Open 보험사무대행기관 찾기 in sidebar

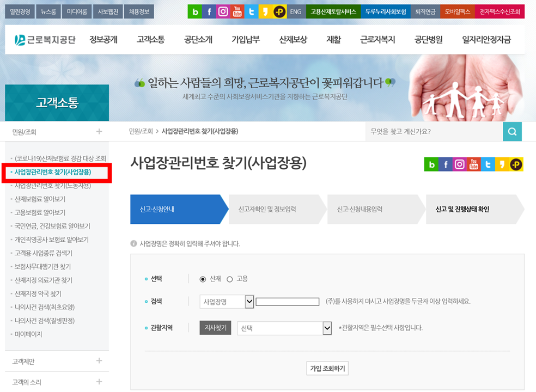[42, 267]
